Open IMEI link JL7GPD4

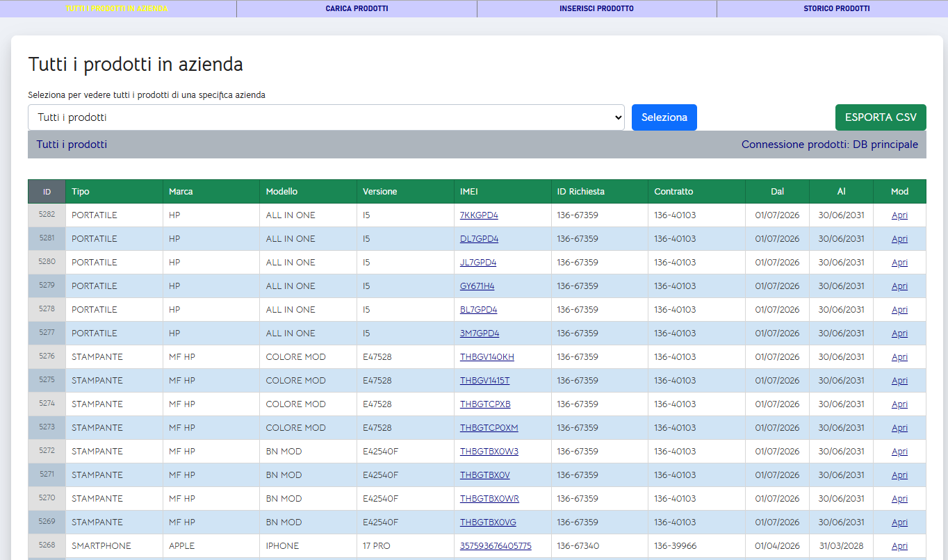(478, 263)
